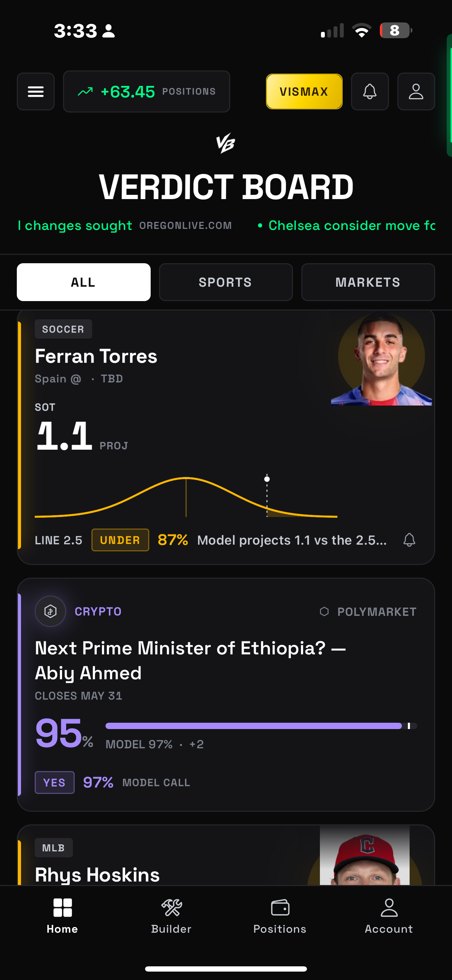Switch to the MARKETS filter tab

coord(368,282)
